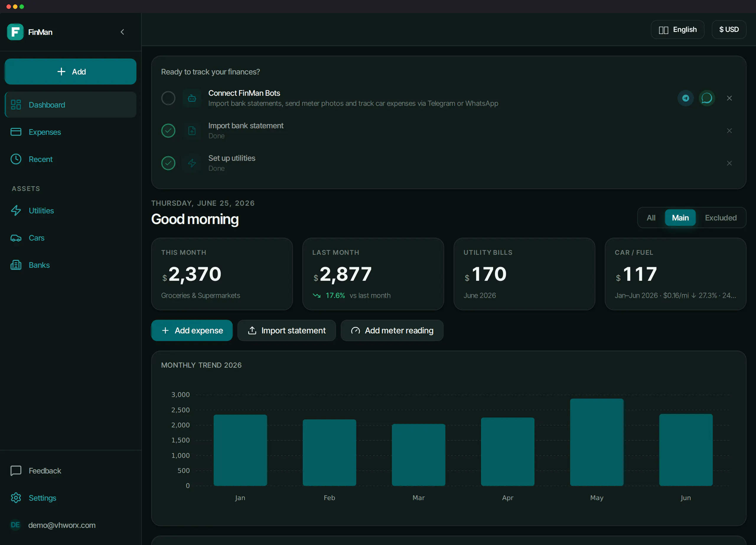Click the Groceries & Supermarkets label

click(x=201, y=296)
